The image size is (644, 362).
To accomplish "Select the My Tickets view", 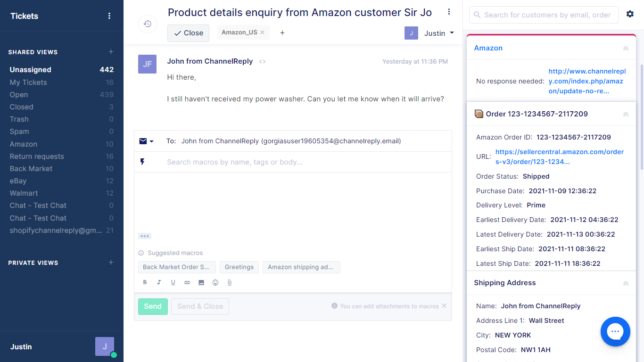I will coord(28,82).
